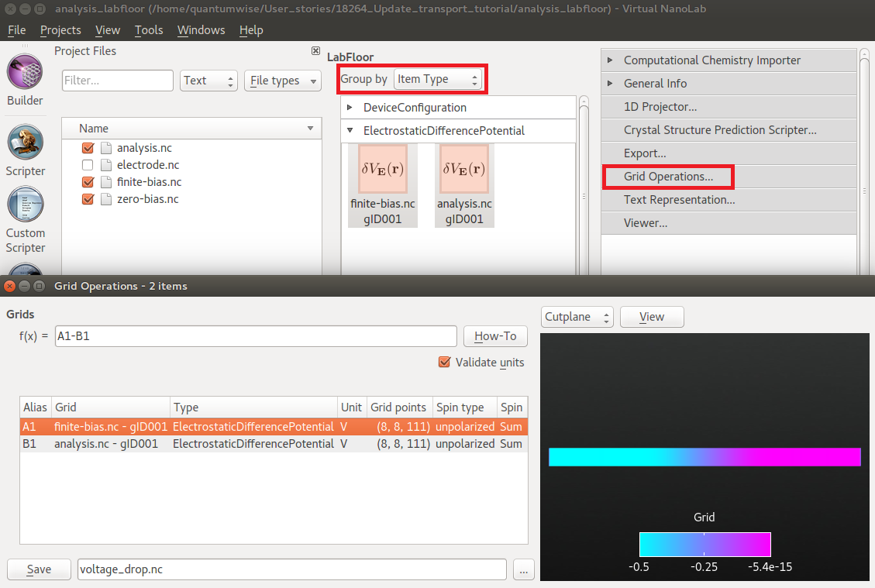Close the Project Files panel icon
Image resolution: width=875 pixels, height=588 pixels.
click(315, 51)
